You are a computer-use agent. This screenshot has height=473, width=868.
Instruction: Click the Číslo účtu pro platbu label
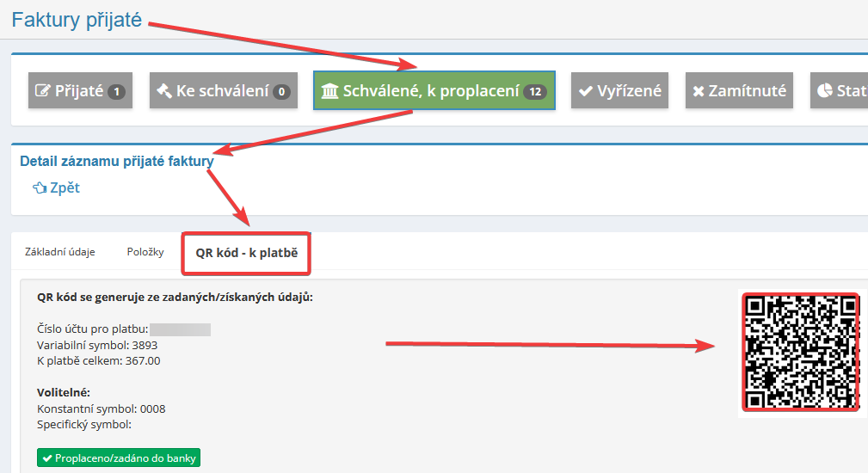(93, 329)
